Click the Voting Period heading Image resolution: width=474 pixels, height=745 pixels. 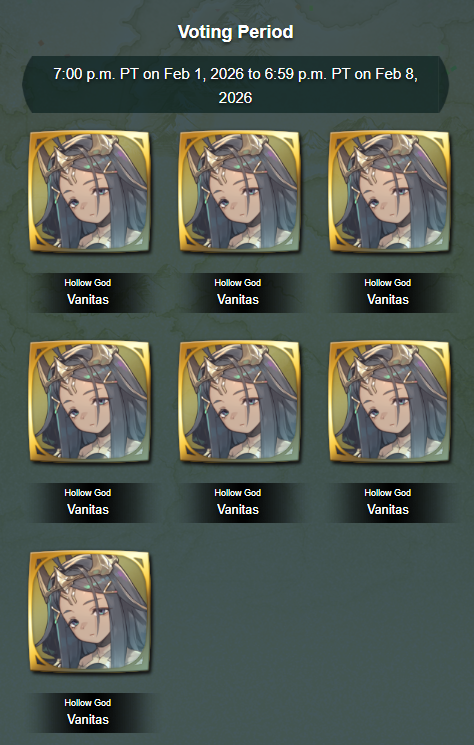236,32
